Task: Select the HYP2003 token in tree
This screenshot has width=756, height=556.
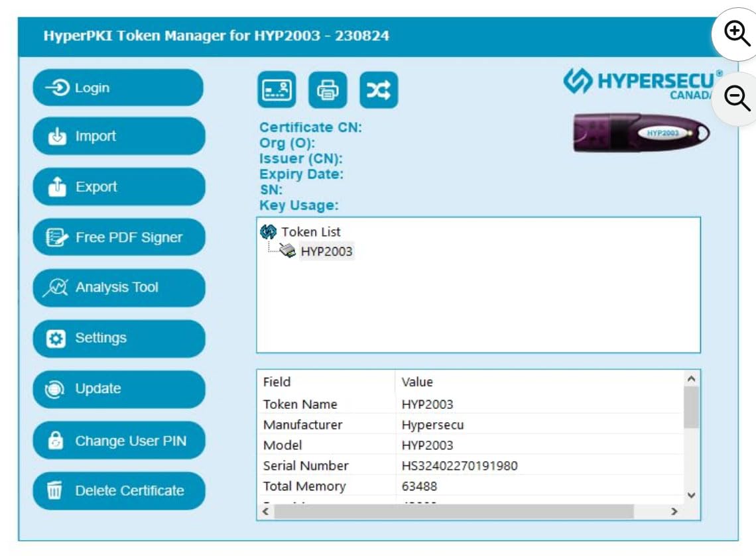Action: [x=326, y=252]
